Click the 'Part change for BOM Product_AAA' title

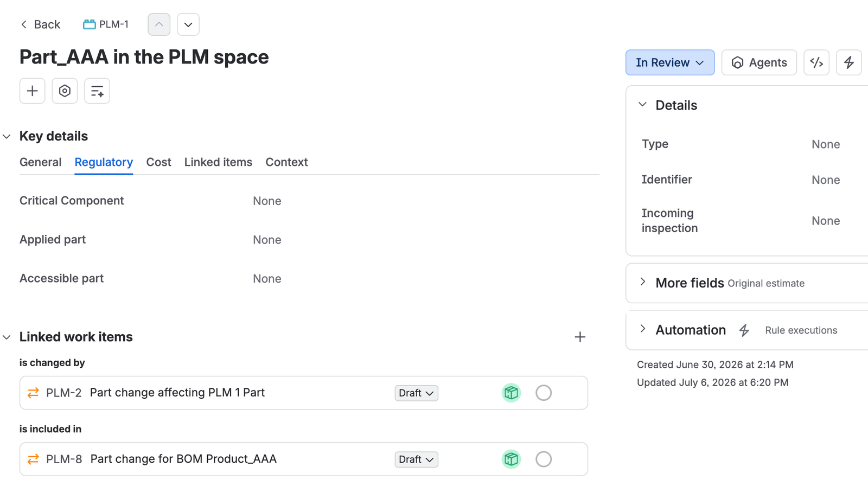pos(183,459)
